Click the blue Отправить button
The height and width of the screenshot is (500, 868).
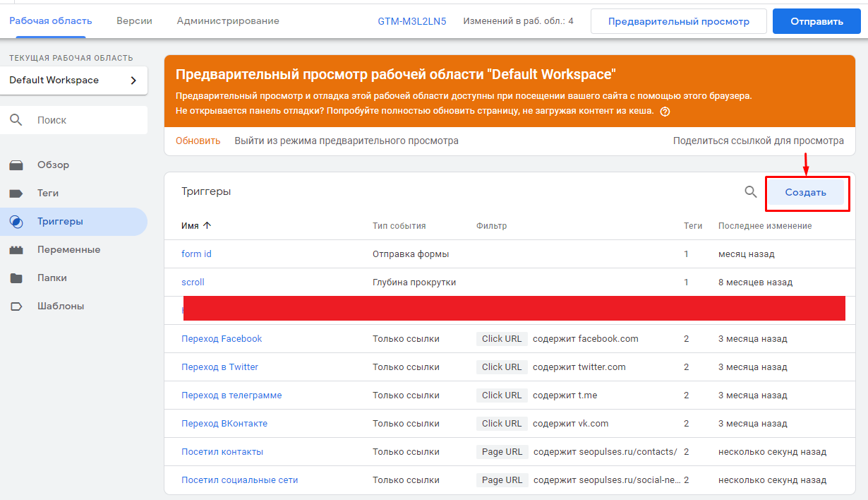click(x=816, y=21)
